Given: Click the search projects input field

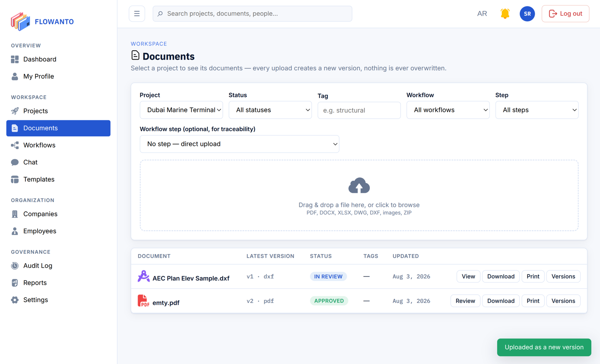Looking at the screenshot, I should [x=252, y=13].
